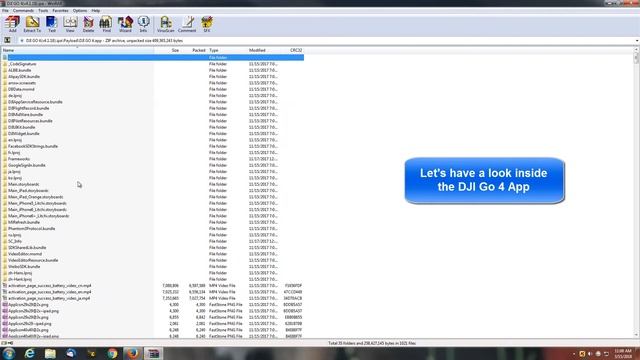
Task: Open the Help menu
Action: pos(96,11)
